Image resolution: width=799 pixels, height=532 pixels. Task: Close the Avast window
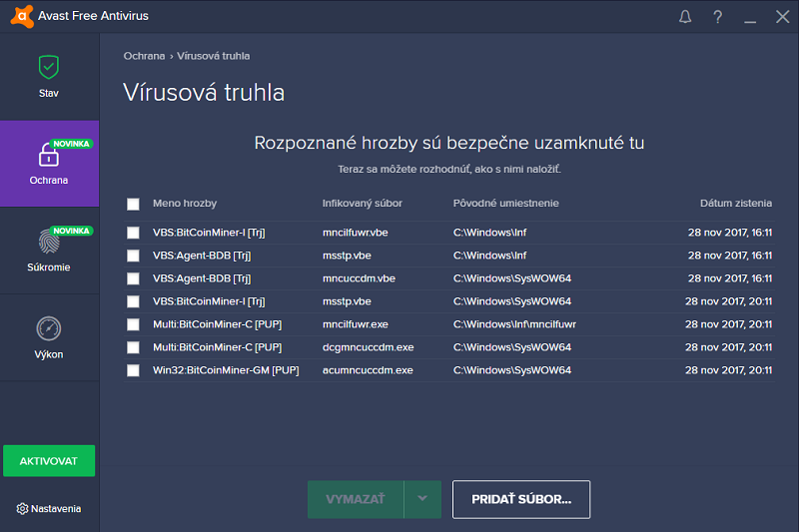tap(783, 17)
